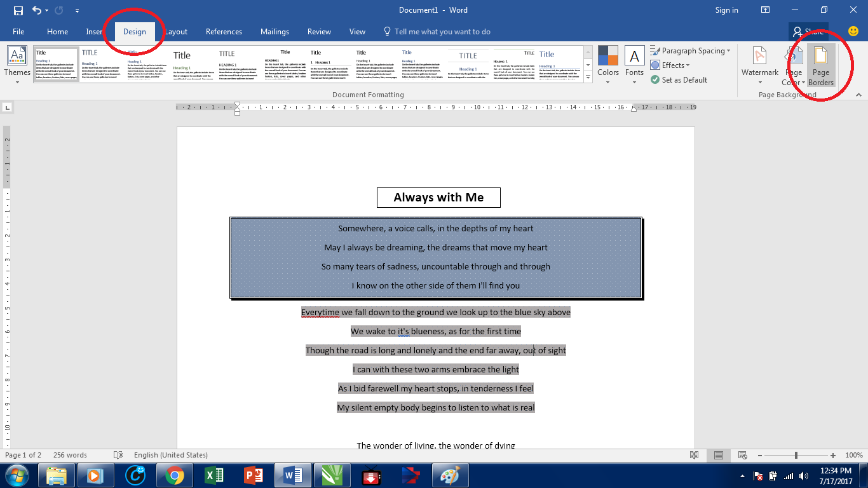Screen dimensions: 868x488
Task: Expand the Paragraph Spacing dropdown
Action: pos(691,50)
